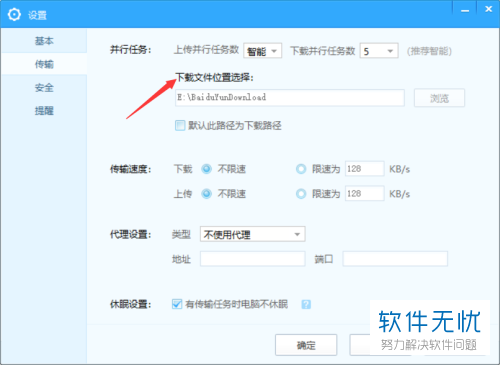Click the proxy 地址 input field

252,259
